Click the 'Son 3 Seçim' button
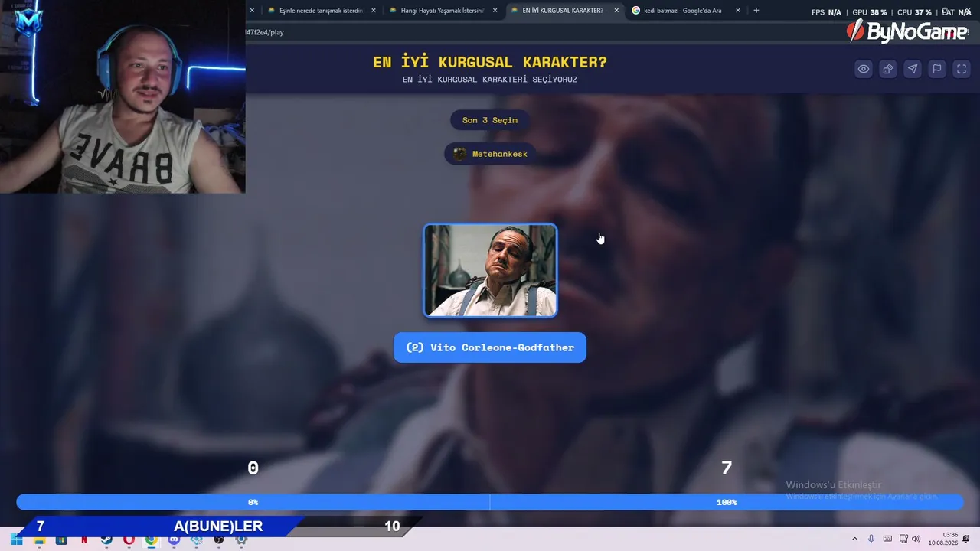980x551 pixels. click(x=490, y=120)
